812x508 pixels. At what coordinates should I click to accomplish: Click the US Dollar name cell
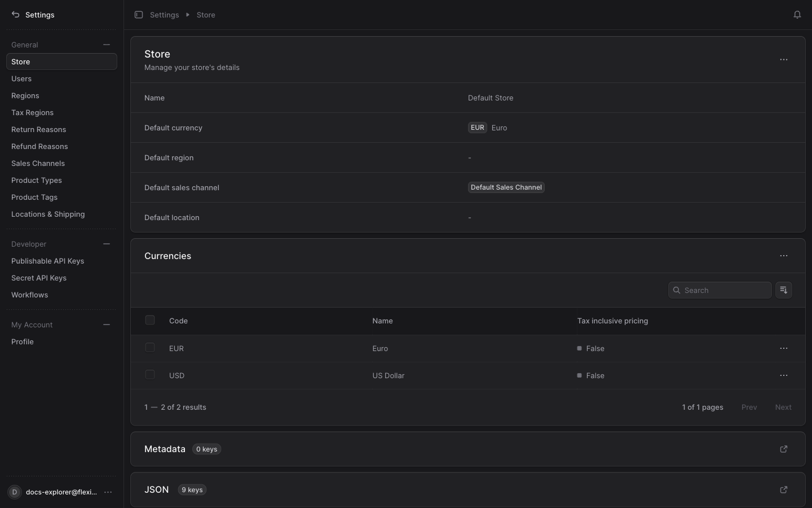(389, 376)
